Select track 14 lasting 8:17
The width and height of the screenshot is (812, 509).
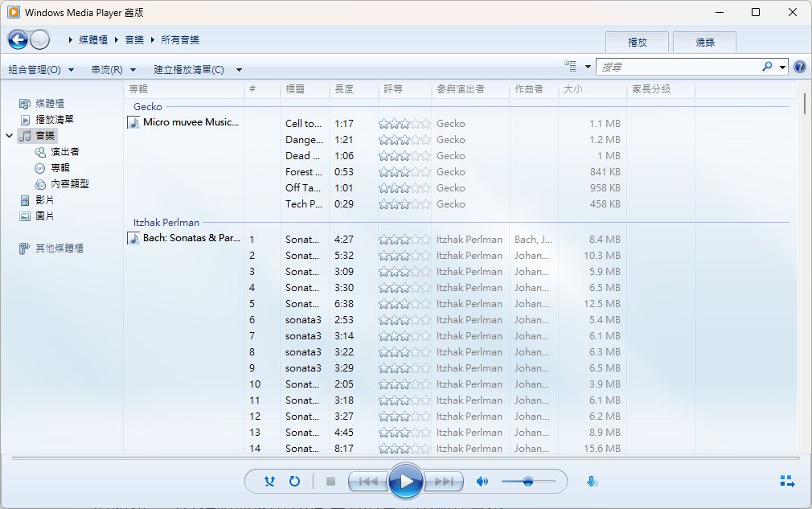pyautogui.click(x=450, y=449)
